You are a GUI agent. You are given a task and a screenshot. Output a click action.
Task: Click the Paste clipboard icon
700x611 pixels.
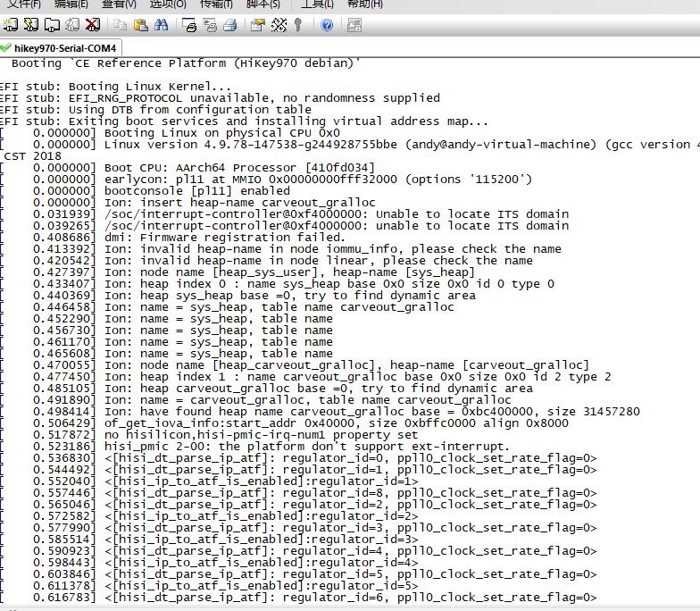pyautogui.click(x=140, y=25)
